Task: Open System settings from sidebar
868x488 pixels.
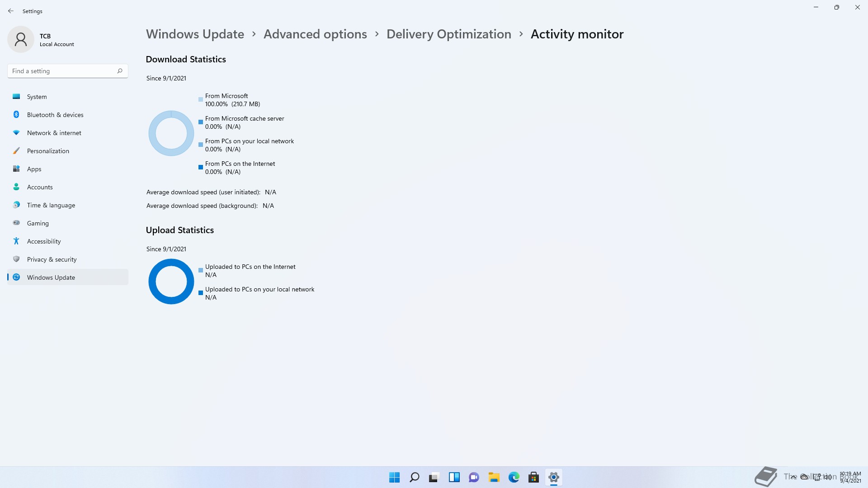Action: [68, 97]
